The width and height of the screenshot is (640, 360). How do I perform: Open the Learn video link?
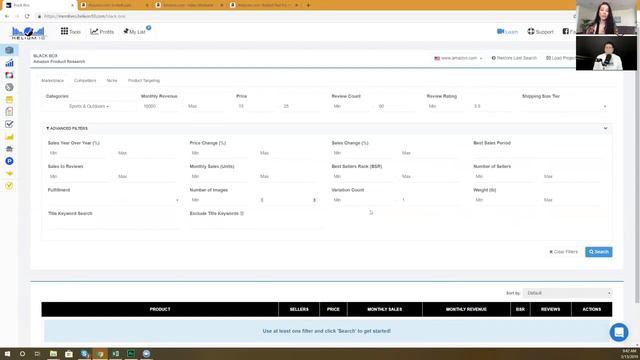click(507, 31)
